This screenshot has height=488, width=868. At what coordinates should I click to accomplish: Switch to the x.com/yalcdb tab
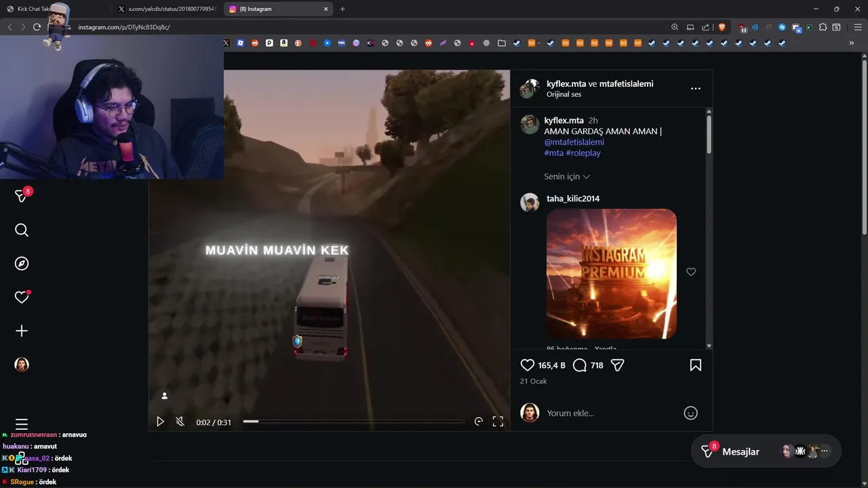167,9
